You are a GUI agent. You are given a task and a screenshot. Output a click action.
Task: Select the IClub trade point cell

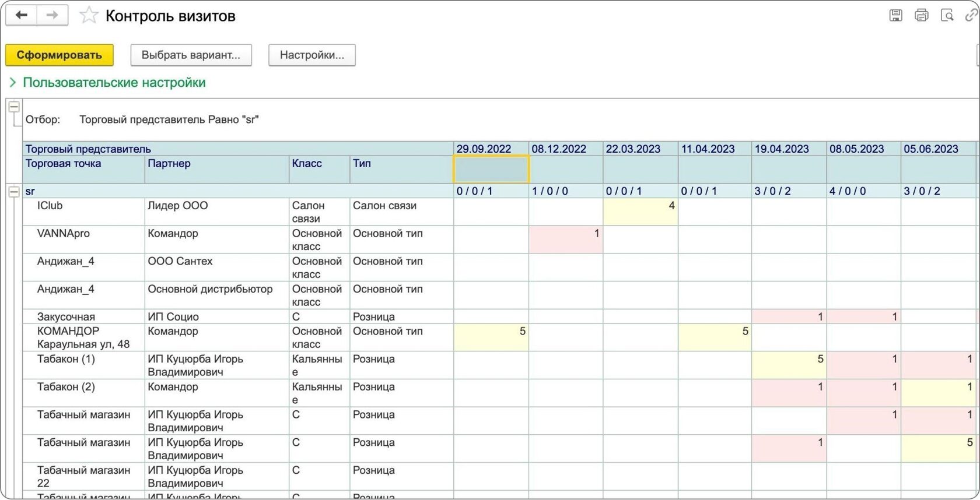[x=84, y=212]
